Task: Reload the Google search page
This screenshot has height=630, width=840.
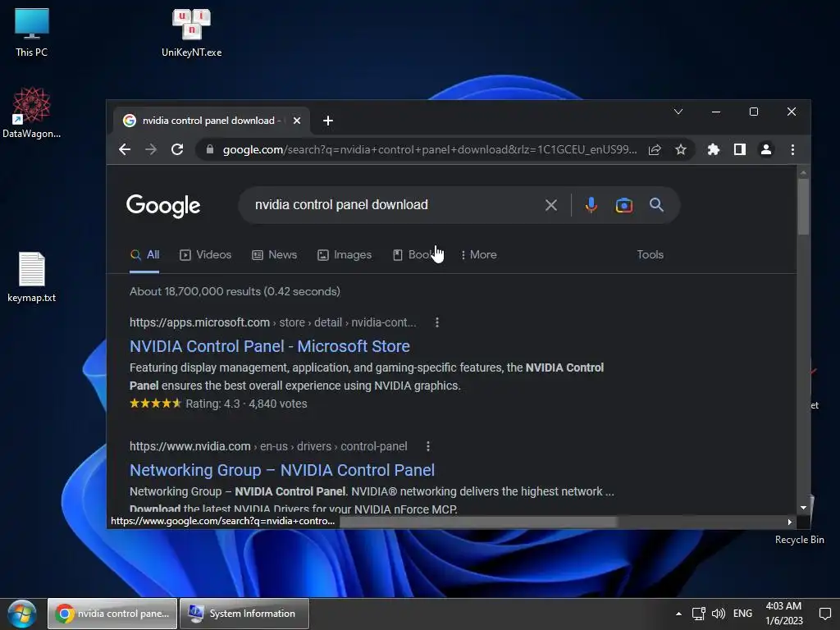Action: pos(177,149)
